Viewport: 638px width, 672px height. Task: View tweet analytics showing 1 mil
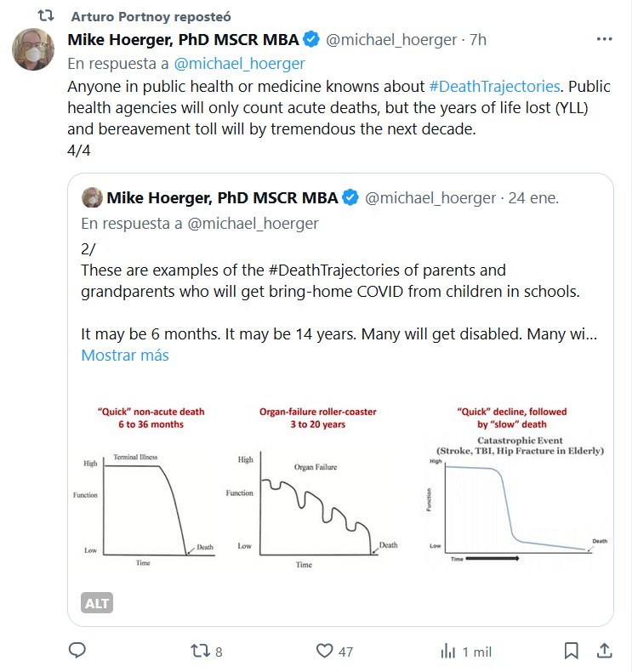(447, 651)
